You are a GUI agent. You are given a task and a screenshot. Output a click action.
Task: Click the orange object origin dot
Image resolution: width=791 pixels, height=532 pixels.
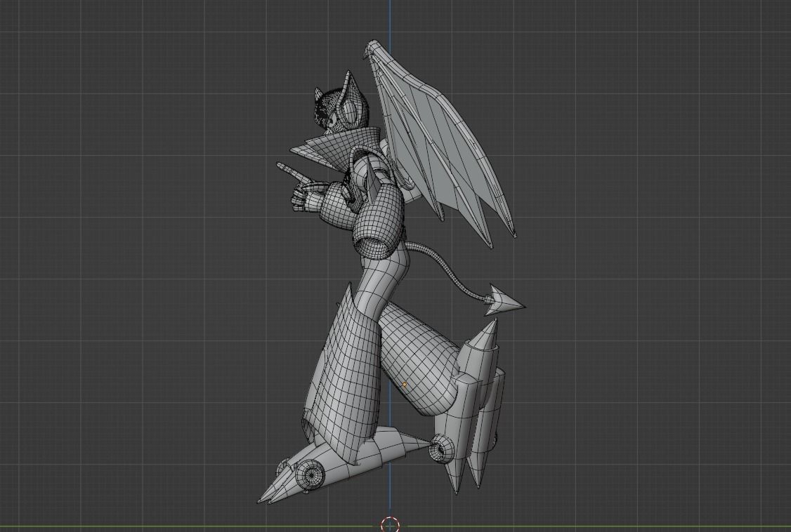(x=405, y=385)
